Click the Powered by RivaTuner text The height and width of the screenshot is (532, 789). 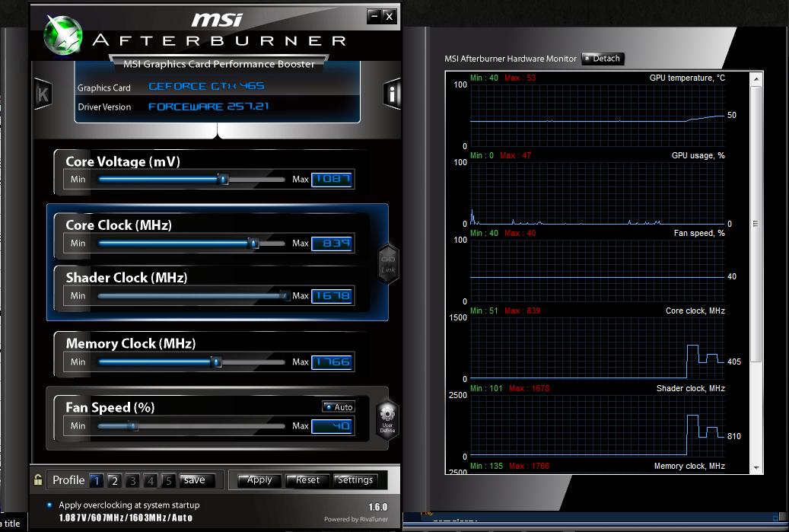click(356, 519)
